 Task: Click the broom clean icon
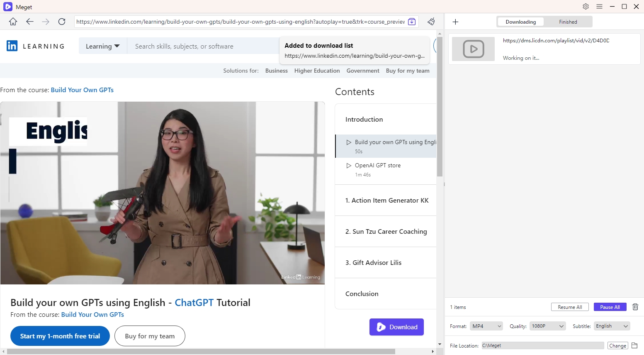coord(431,22)
